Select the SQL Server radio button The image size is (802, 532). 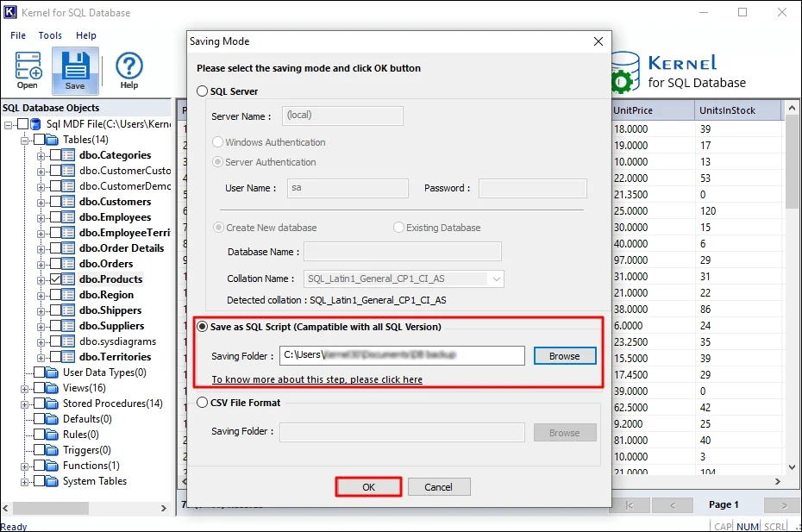[x=203, y=91]
